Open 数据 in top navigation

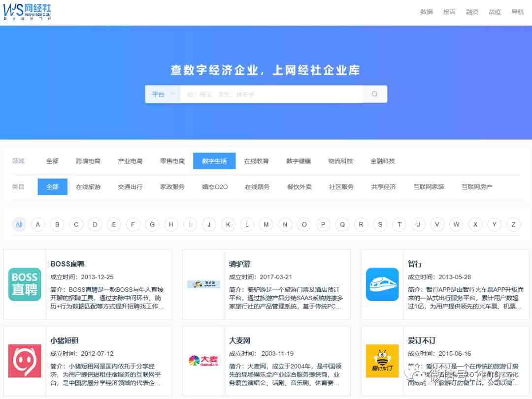point(427,12)
